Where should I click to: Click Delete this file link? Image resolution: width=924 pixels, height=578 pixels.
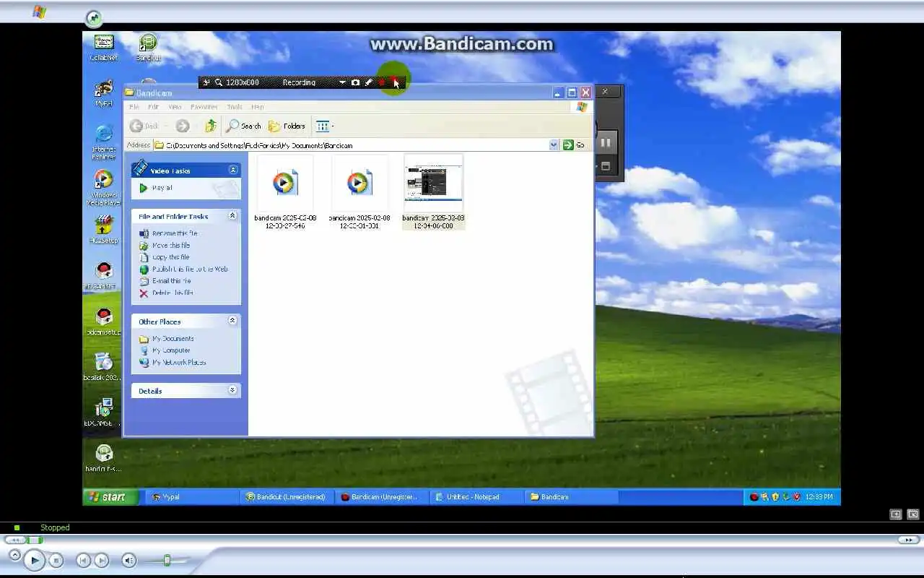[173, 293]
